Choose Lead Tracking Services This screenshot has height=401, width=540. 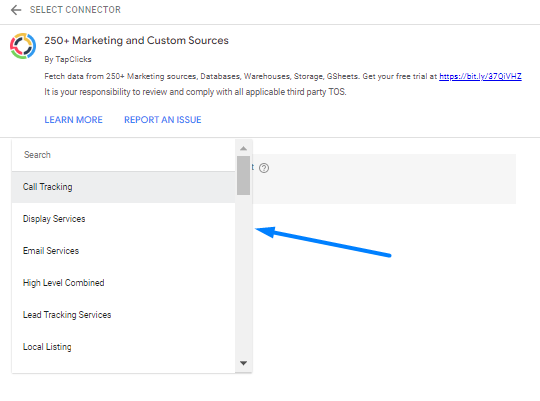[x=123, y=315]
